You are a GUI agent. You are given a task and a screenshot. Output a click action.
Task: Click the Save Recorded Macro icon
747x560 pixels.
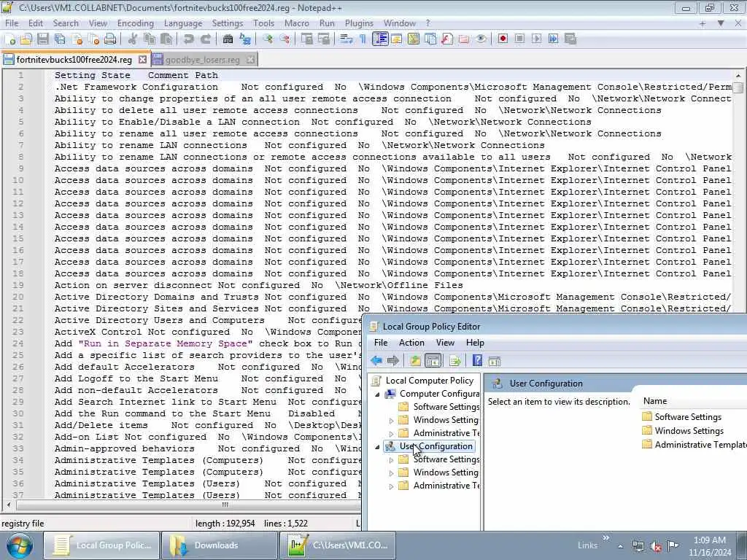tap(570, 39)
